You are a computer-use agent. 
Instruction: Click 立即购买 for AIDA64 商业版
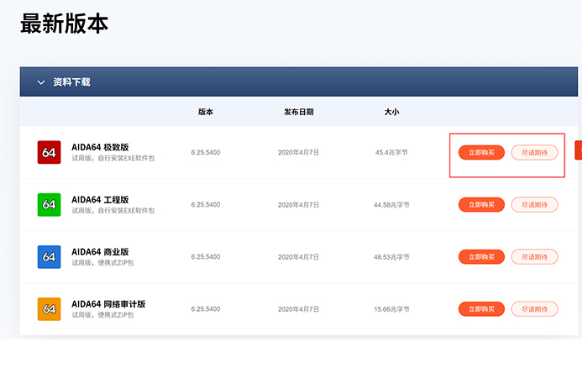(x=481, y=256)
